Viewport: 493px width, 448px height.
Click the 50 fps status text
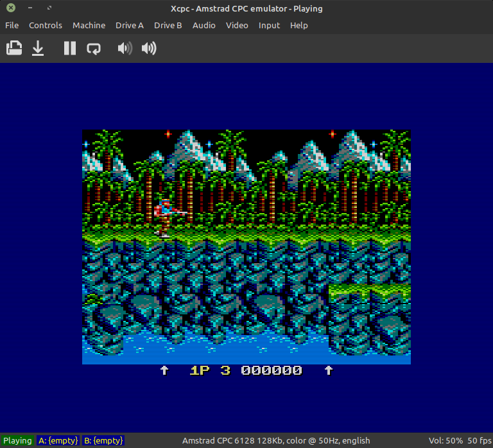pos(480,440)
